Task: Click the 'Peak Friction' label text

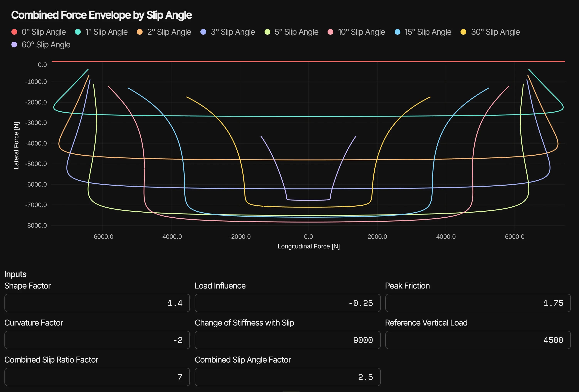Action: click(407, 286)
